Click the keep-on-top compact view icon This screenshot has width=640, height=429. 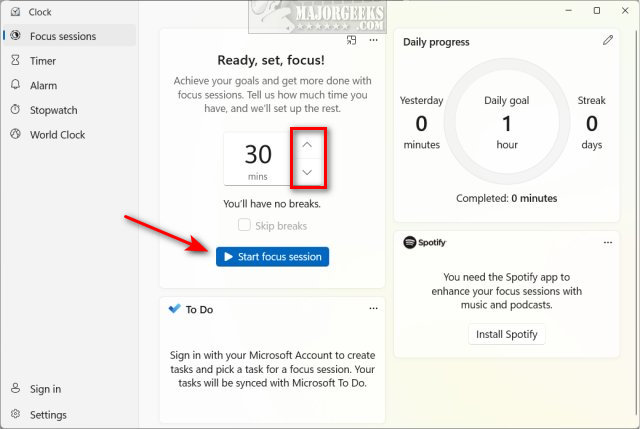[x=351, y=40]
